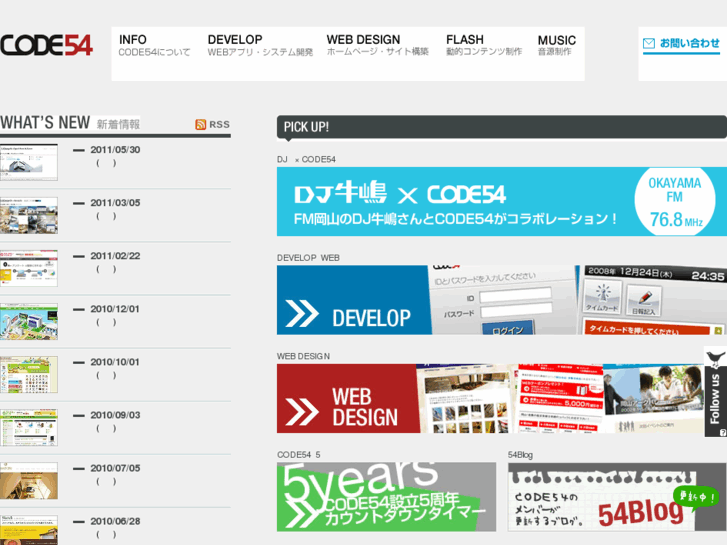Image resolution: width=727 pixels, height=545 pixels.
Task: Click the 2011/02/22 date entry
Action: [x=115, y=256]
